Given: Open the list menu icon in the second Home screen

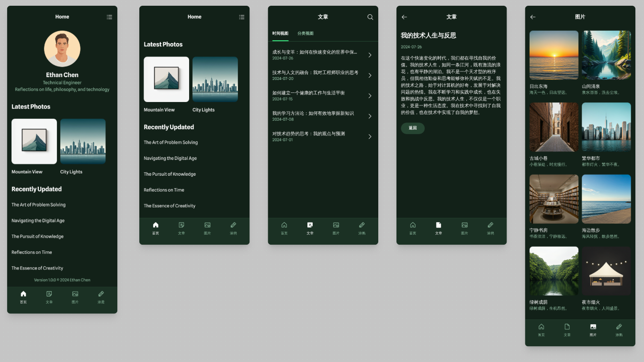Looking at the screenshot, I should pyautogui.click(x=241, y=17).
